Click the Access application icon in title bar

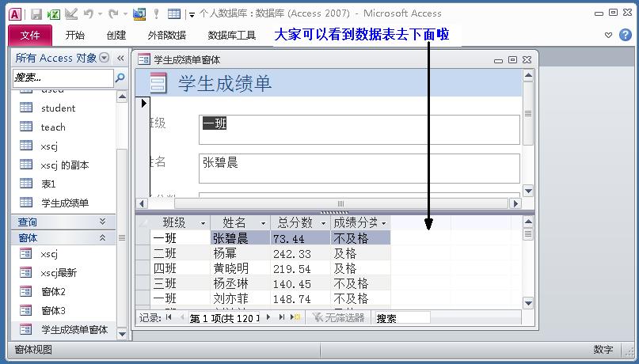pyautogui.click(x=15, y=14)
